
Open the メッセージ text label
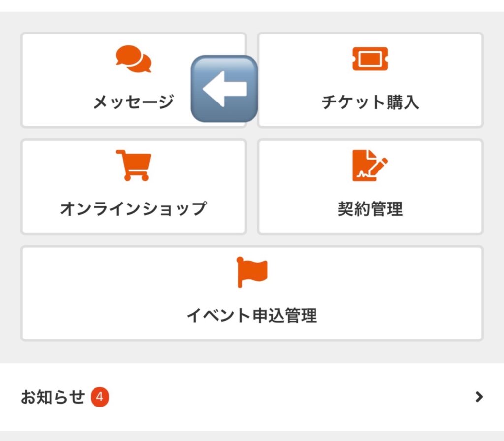(x=133, y=102)
